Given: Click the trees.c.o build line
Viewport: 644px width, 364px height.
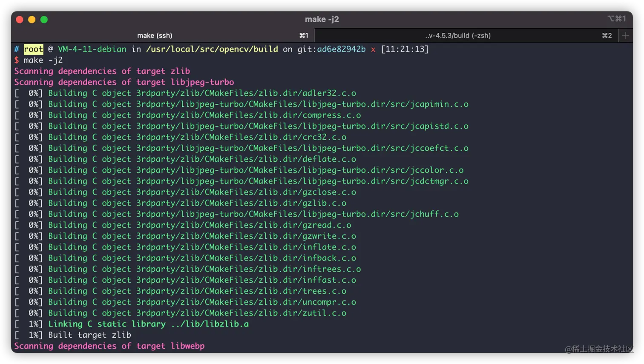Looking at the screenshot, I should [x=180, y=291].
